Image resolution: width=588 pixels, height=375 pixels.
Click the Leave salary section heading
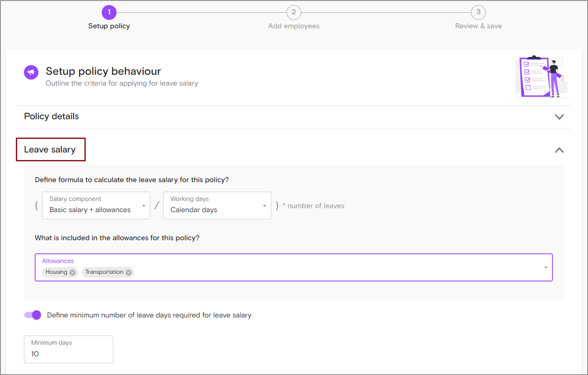pyautogui.click(x=50, y=149)
